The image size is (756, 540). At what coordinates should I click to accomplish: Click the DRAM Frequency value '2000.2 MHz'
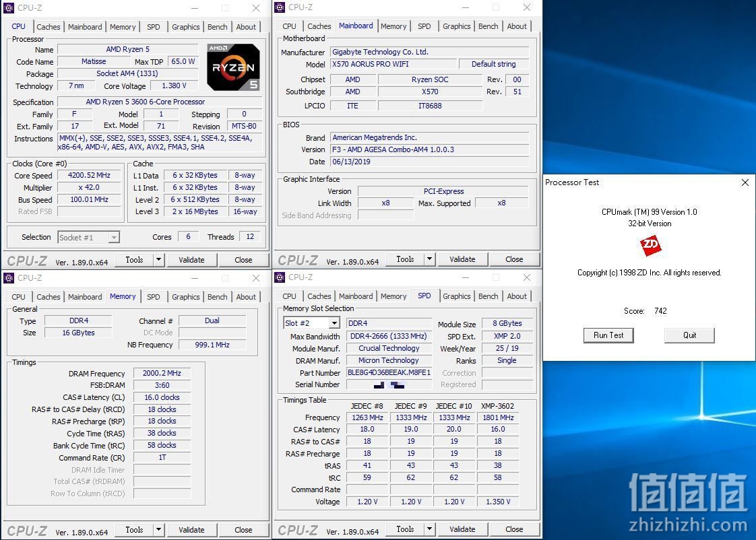coord(162,373)
